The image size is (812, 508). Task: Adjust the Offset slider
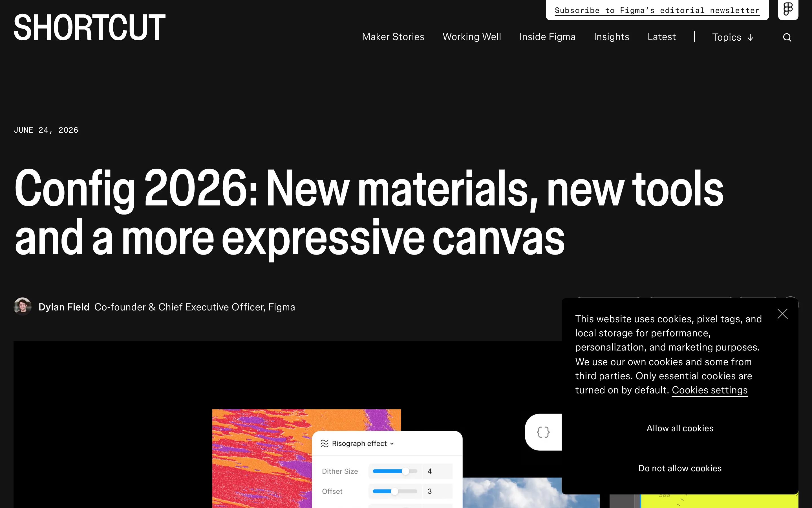click(395, 492)
